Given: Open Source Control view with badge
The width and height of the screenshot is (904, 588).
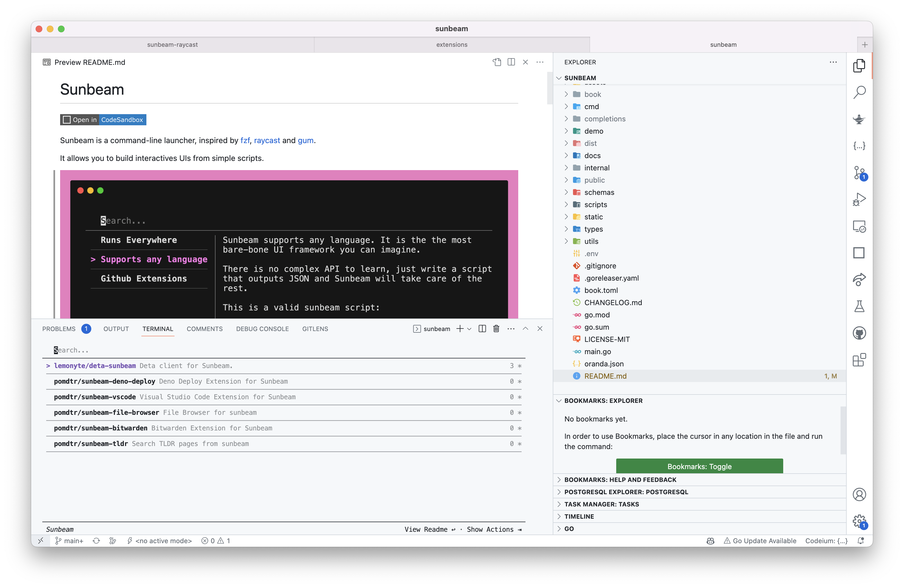Looking at the screenshot, I should 859,173.
